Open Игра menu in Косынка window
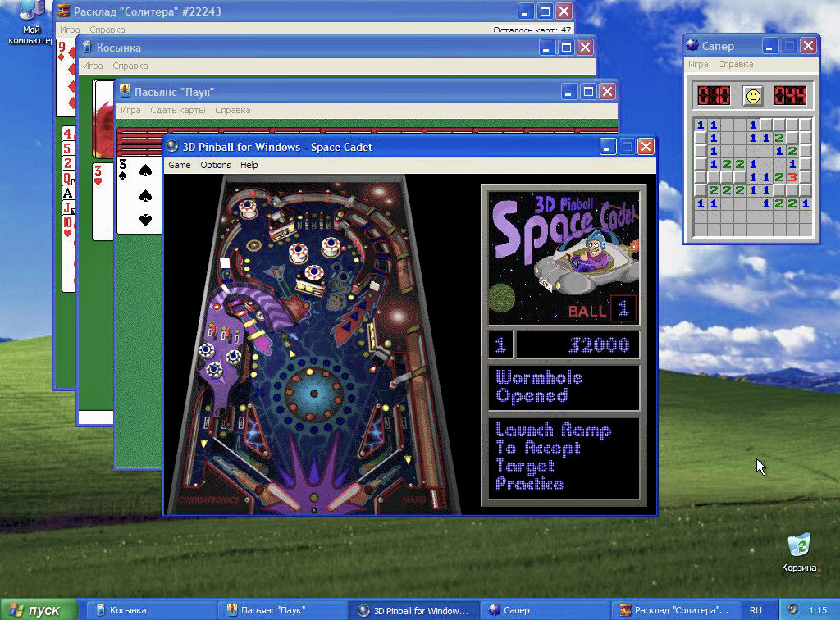 tap(93, 66)
